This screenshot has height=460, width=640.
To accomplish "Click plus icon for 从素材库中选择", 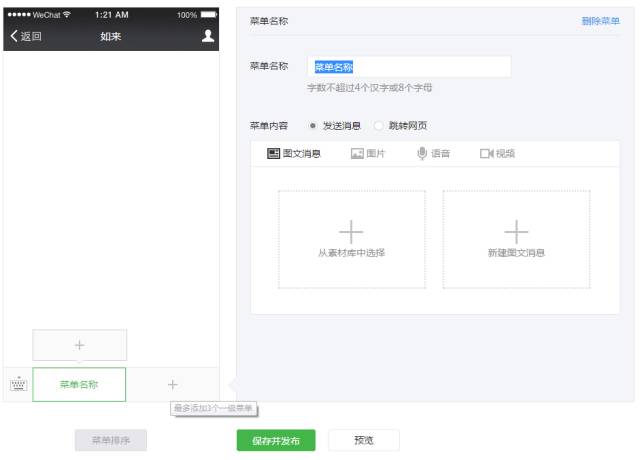I will pos(351,232).
